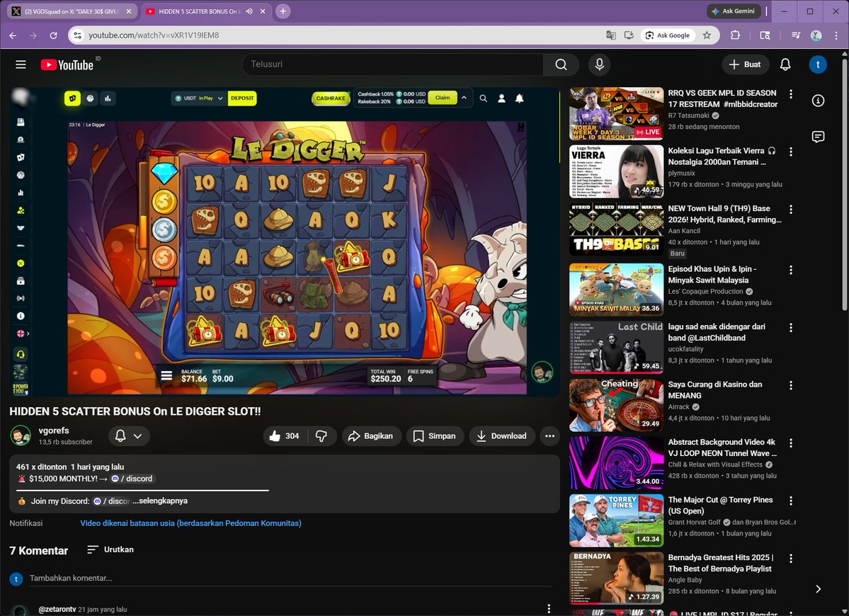Click the Tambahkan komentar comment field
The height and width of the screenshot is (616, 849).
click(x=290, y=578)
